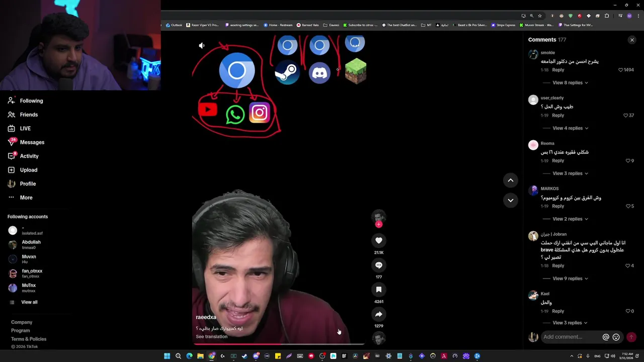This screenshot has height=362, width=644.
Task: Open the 'Outlook' bookmark
Action: point(174,25)
